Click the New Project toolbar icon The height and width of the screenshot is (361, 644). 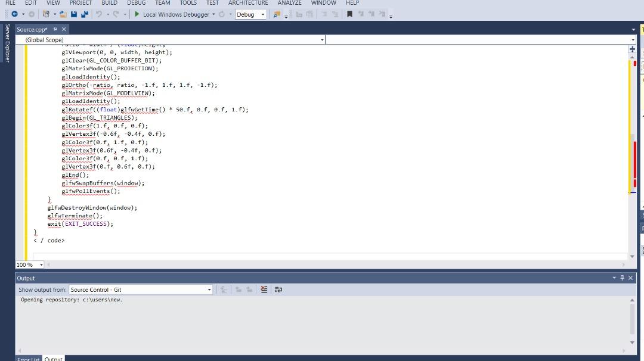(46, 14)
